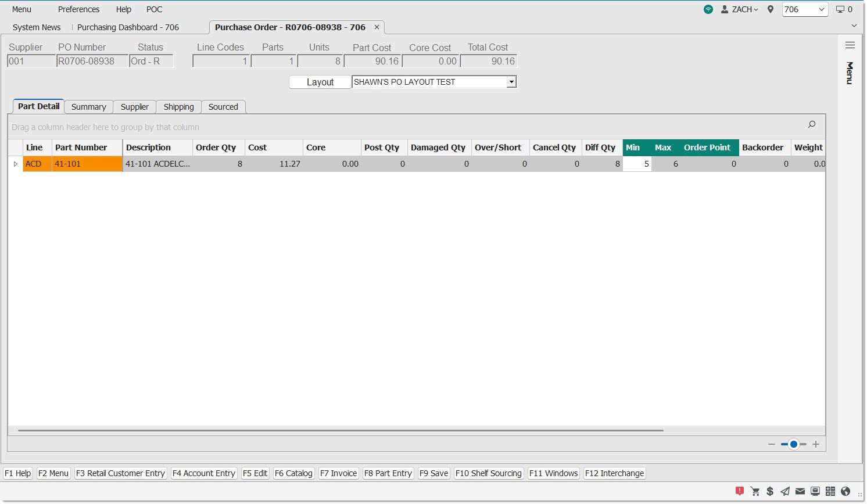Click the F10 Shelf Sourcing button

coord(488,473)
